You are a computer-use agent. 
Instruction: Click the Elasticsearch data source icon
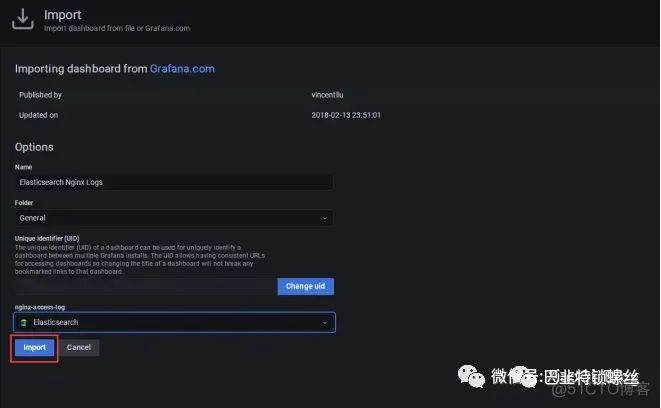tap(24, 322)
